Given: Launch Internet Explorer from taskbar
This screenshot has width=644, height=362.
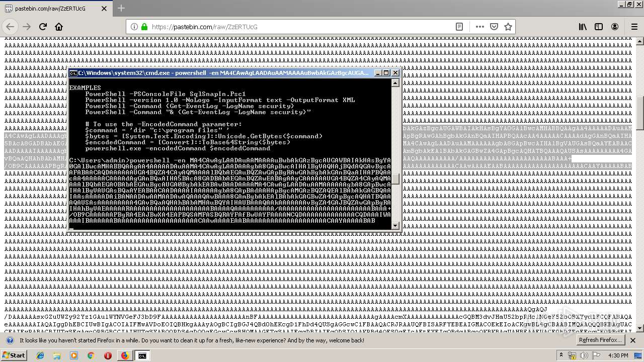Looking at the screenshot, I should (x=40, y=355).
